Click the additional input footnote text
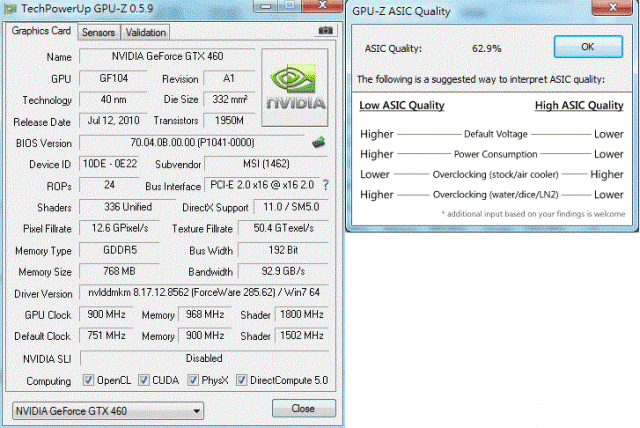 (x=533, y=214)
